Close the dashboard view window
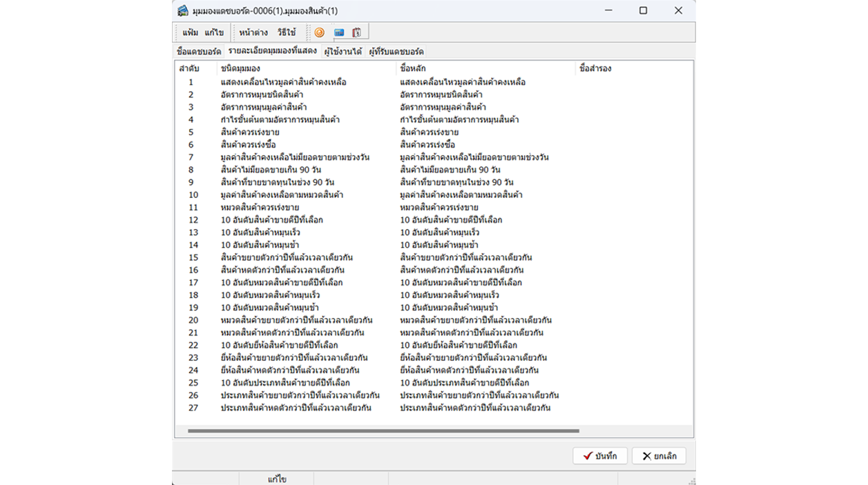This screenshot has width=868, height=485. click(x=678, y=10)
